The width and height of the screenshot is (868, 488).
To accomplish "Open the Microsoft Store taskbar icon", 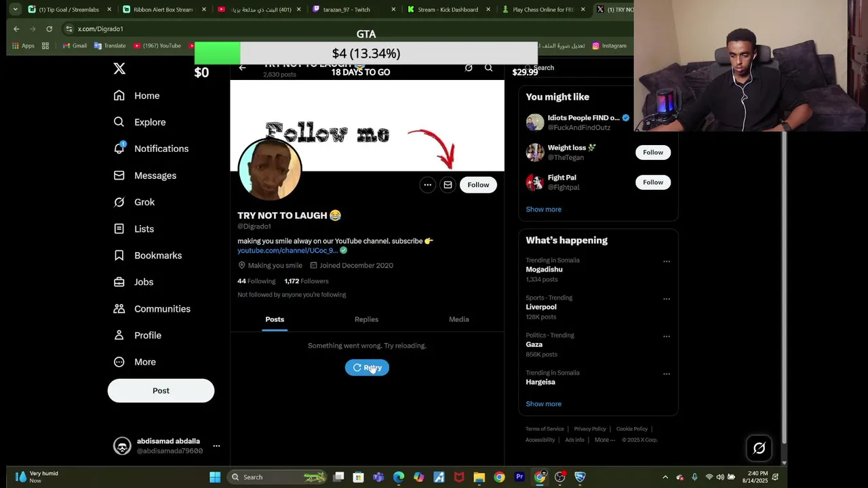I will (358, 477).
